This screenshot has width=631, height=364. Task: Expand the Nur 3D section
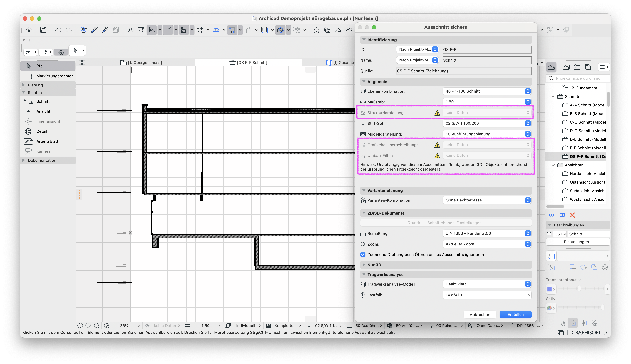point(364,265)
